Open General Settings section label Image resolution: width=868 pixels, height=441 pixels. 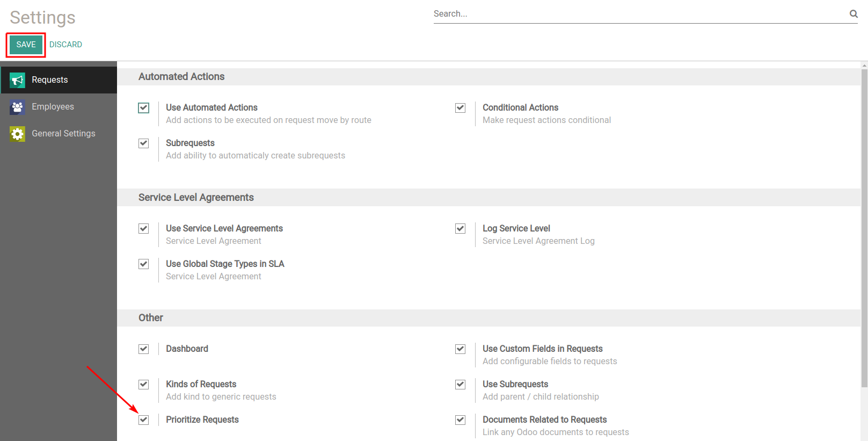[63, 134]
